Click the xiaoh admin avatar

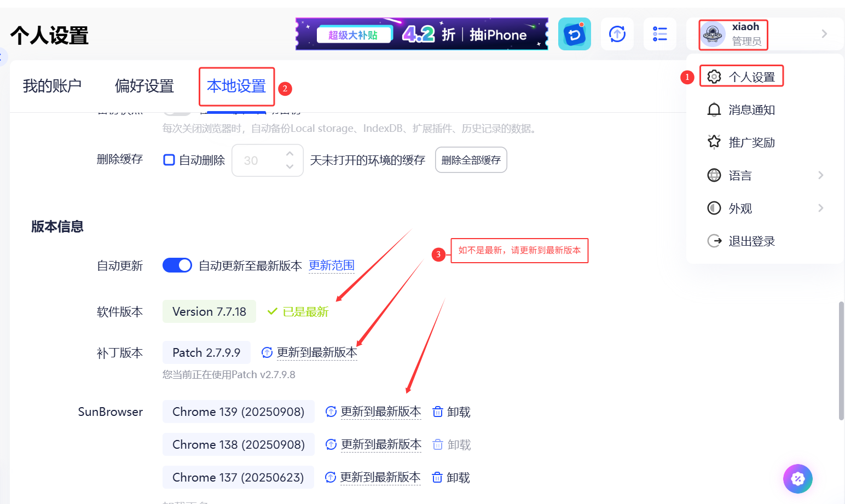coord(713,34)
